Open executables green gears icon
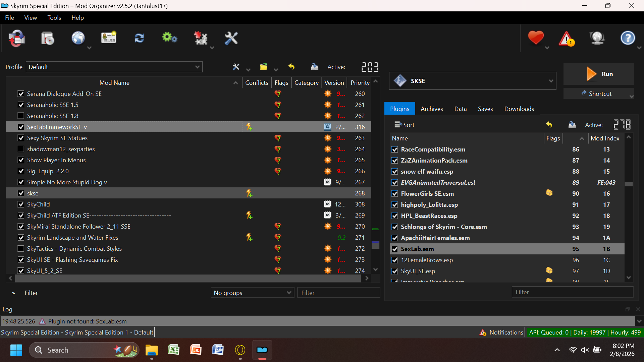 click(x=170, y=38)
